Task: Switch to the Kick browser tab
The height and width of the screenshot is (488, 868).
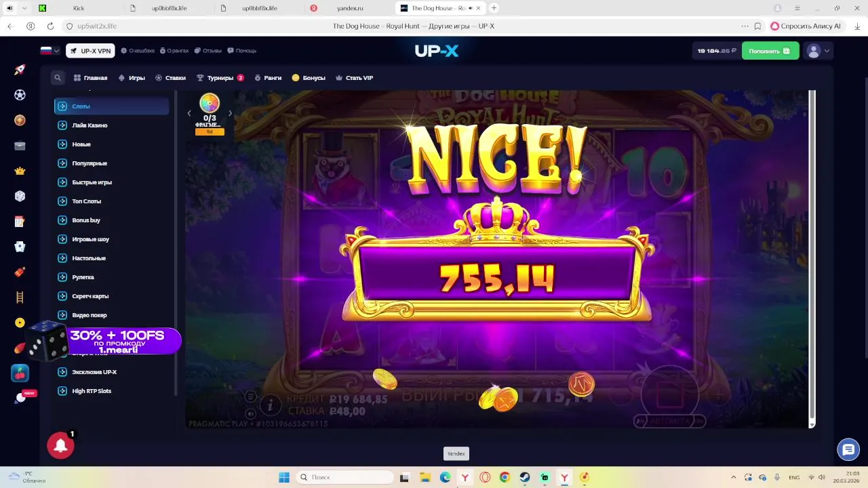Action: pyautogui.click(x=78, y=8)
